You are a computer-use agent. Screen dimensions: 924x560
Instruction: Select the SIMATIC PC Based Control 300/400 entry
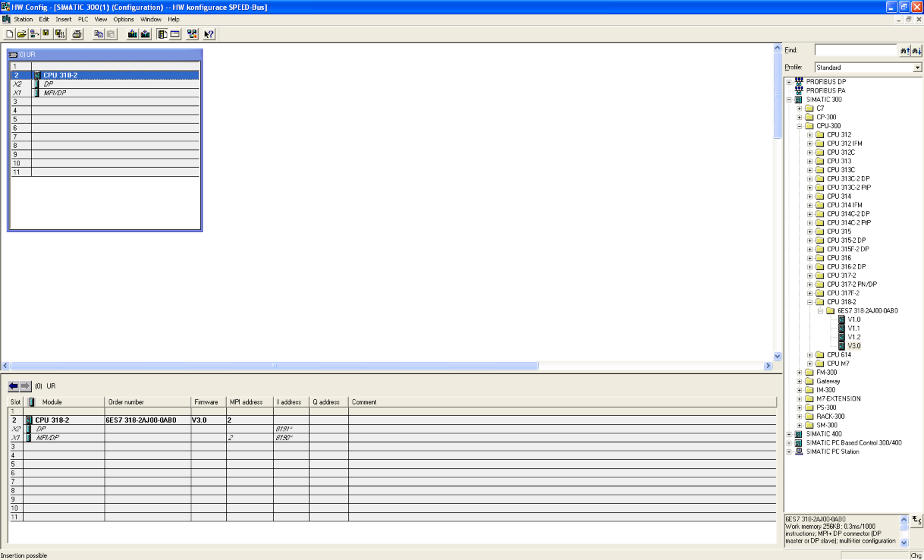pyautogui.click(x=853, y=443)
